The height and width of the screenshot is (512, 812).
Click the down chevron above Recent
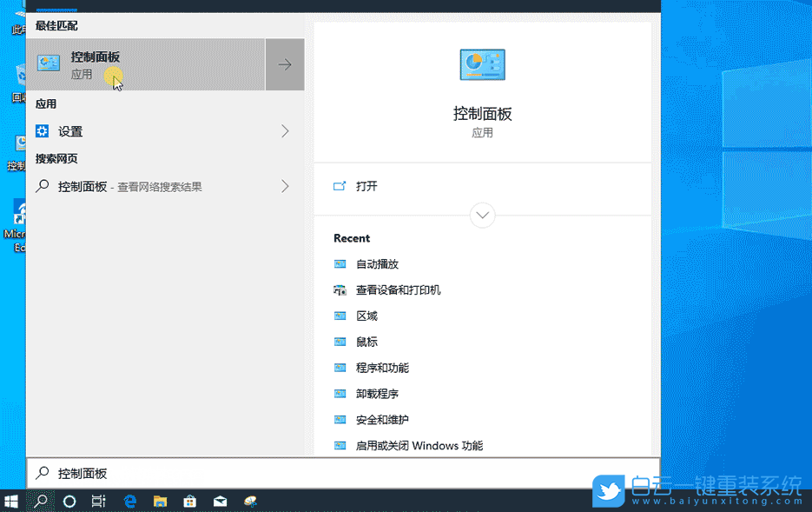(x=482, y=215)
